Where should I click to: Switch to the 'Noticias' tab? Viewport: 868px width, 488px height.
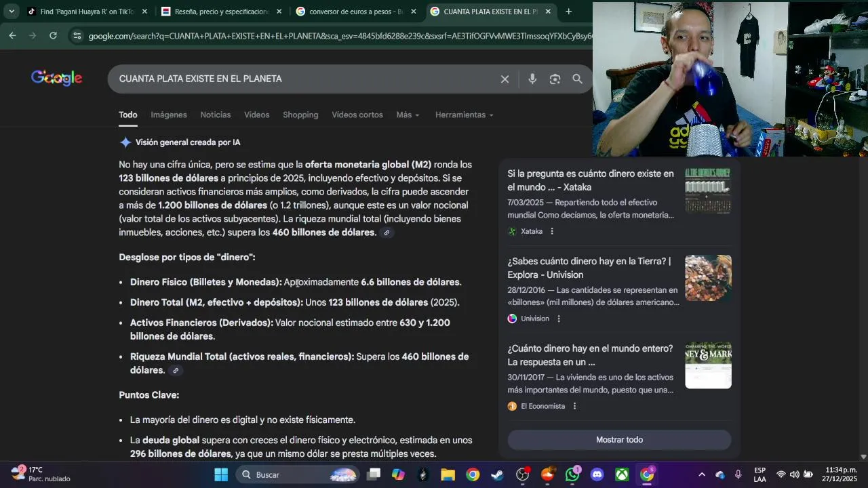tap(216, 115)
